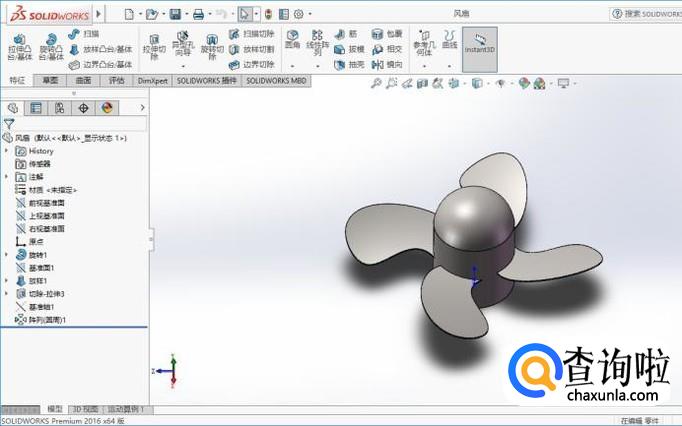Switch to the 曲面 ribbon tab
This screenshot has width=682, height=426.
pos(83,80)
